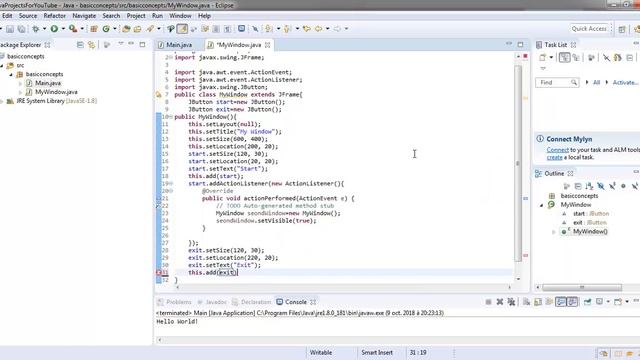
Task: Toggle Mark Occurrences highlighter button
Action: 182,29
